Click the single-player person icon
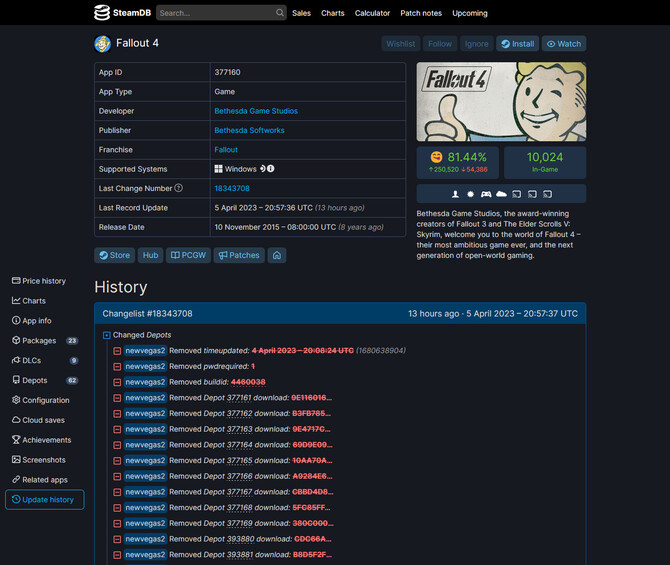Image resolution: width=670 pixels, height=565 pixels. tap(455, 194)
